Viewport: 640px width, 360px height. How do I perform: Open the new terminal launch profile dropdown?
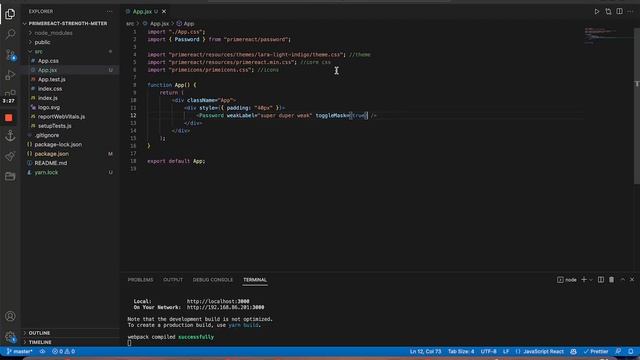[591, 280]
